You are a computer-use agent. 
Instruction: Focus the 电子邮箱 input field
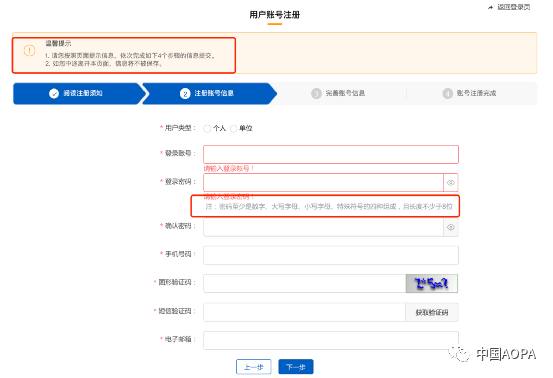(x=331, y=340)
